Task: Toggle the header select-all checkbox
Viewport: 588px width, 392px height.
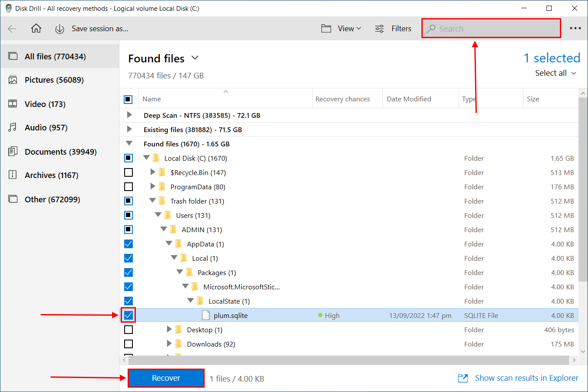Action: point(128,99)
